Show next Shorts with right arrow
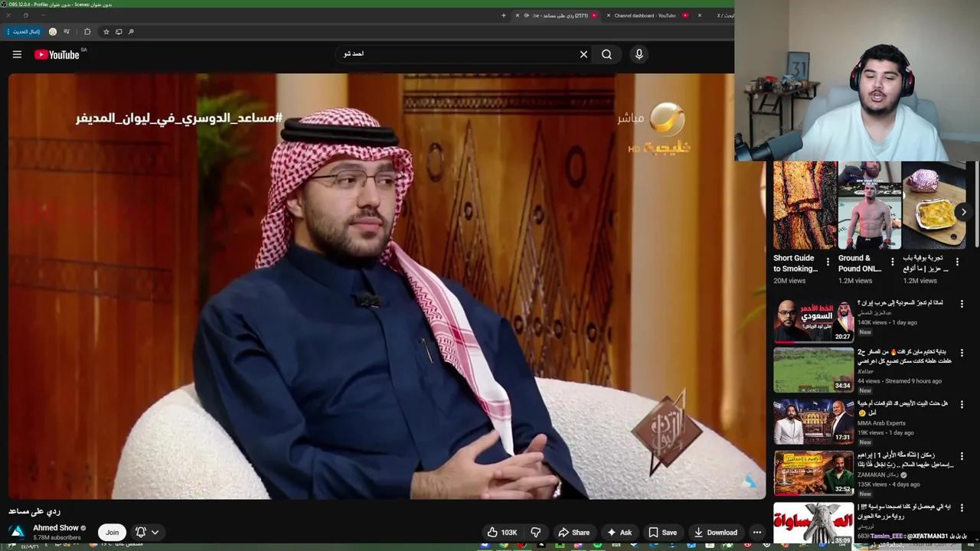 point(964,212)
